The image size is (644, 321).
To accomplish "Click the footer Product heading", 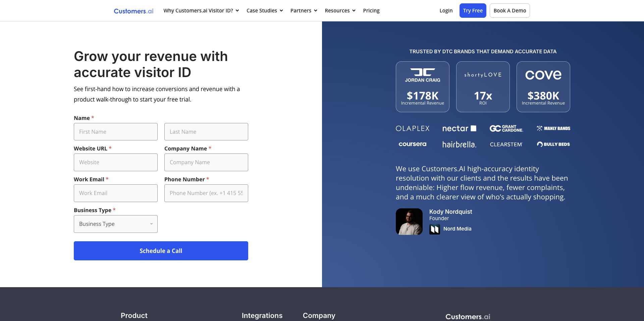I will point(134,316).
